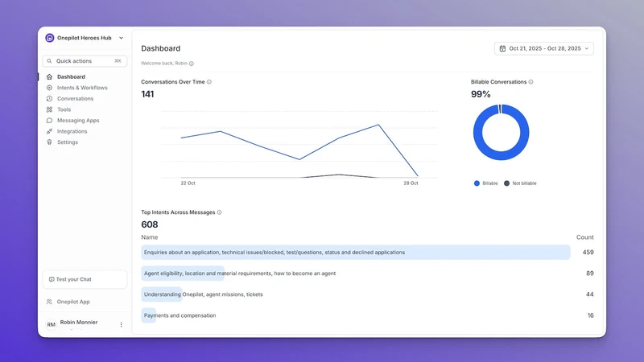Click the chat icon in Test your Chat
This screenshot has width=644, height=362.
(x=52, y=279)
